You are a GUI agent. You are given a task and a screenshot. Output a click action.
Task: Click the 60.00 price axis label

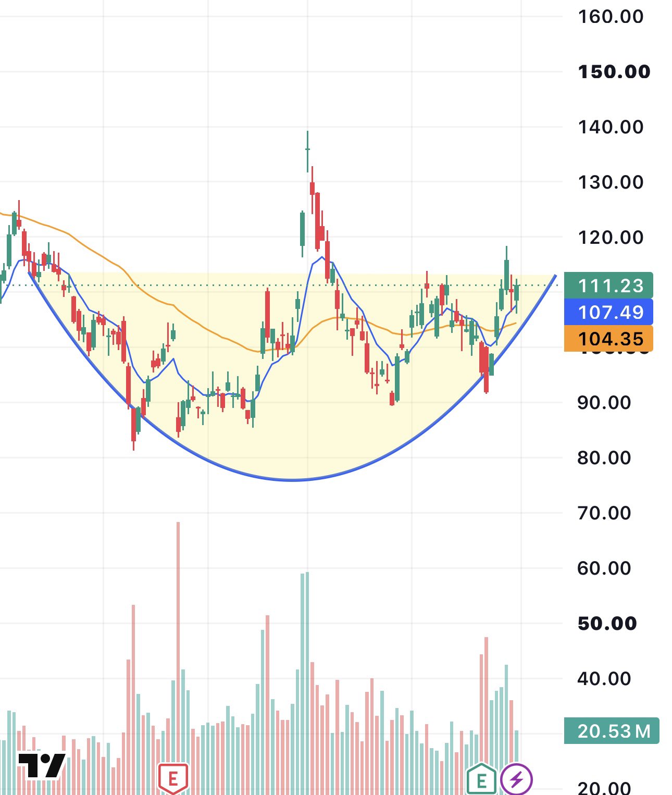[x=604, y=568]
